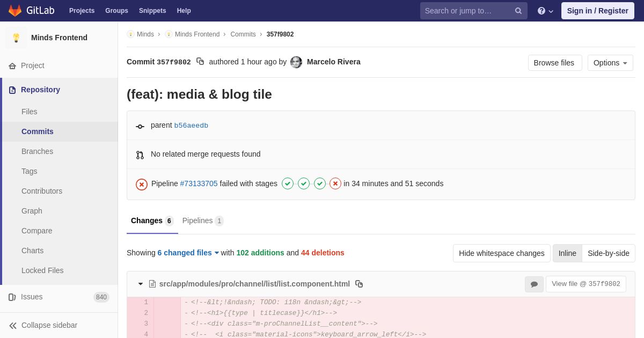The height and width of the screenshot is (338, 644).
Task: Open the Help menu dropdown in the navbar
Action: click(x=545, y=11)
